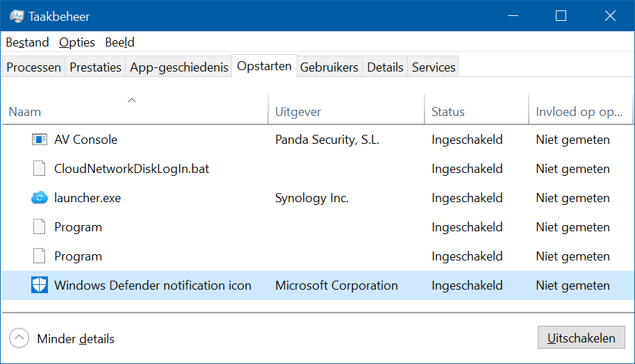
Task: Click Synology Inc. publisher cell
Action: (312, 198)
